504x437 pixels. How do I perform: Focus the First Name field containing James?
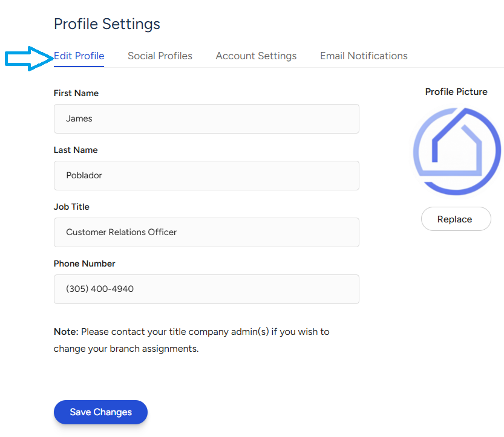tap(206, 119)
